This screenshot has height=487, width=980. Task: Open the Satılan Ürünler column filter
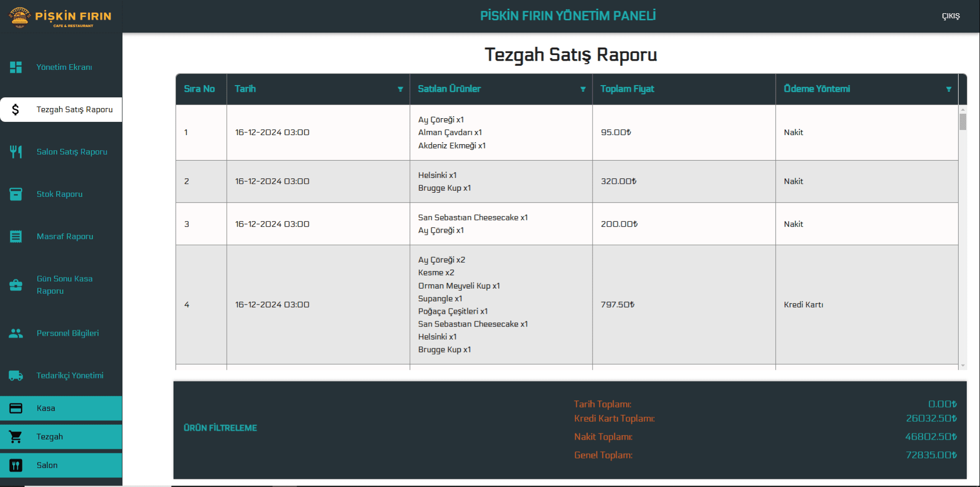[583, 89]
